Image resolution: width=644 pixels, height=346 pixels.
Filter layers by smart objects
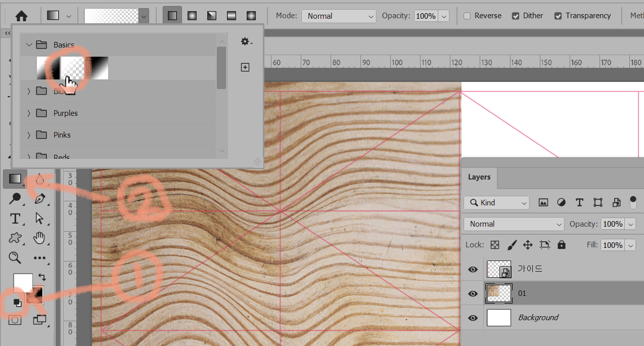coord(616,203)
